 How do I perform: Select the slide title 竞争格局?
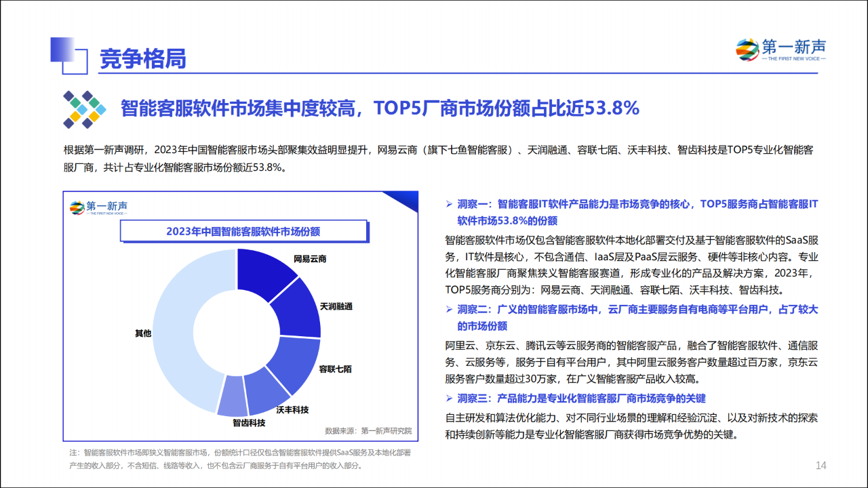click(142, 59)
